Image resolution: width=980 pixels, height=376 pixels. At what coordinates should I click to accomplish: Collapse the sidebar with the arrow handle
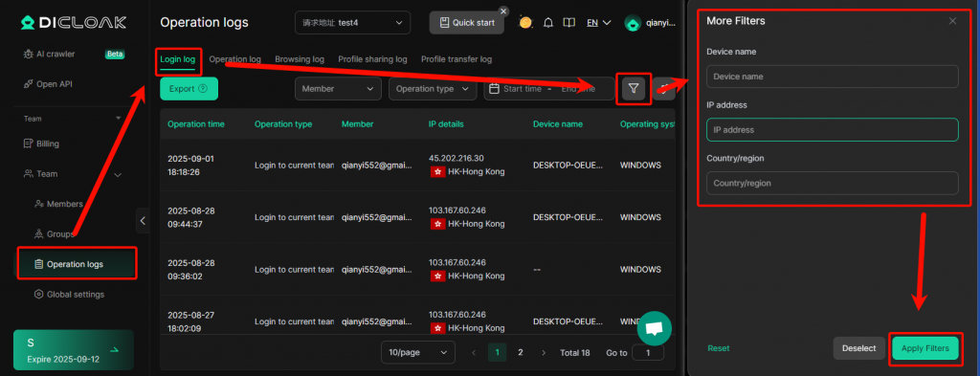pyautogui.click(x=144, y=220)
